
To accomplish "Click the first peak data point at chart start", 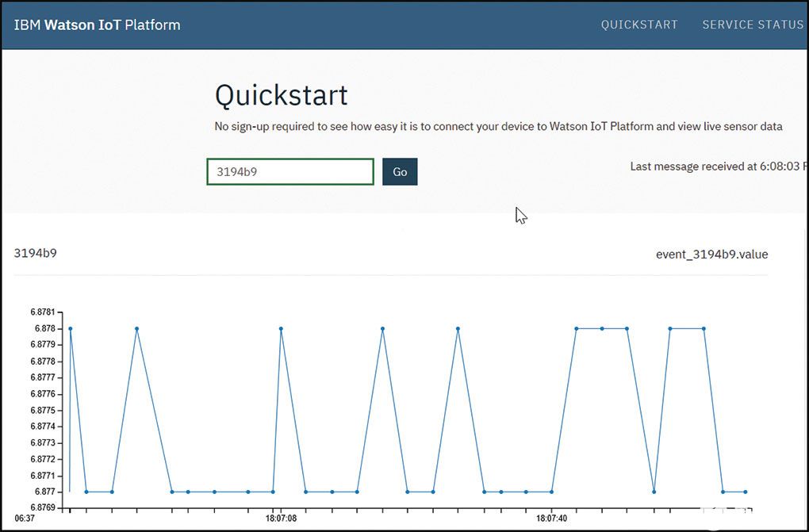I will tap(71, 328).
